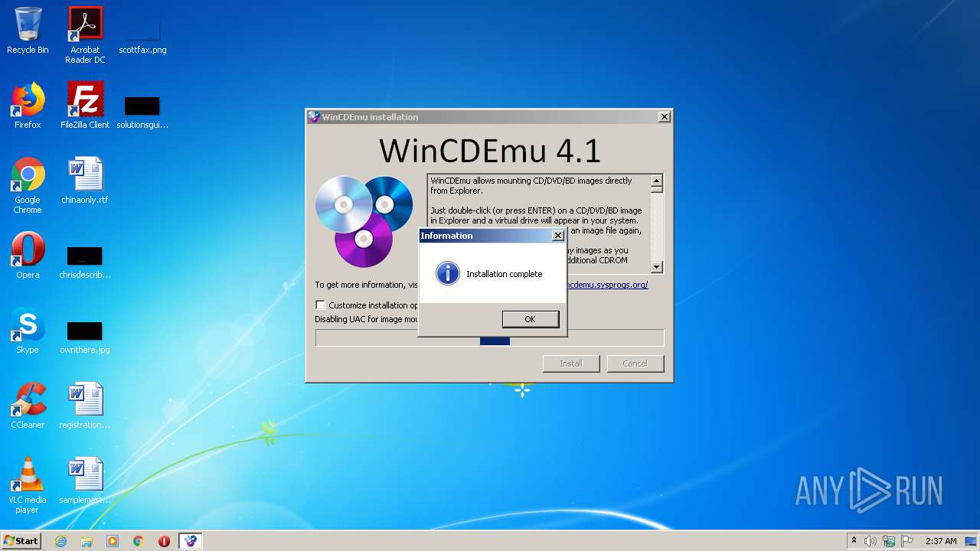Open Chrome from taskbar
980x551 pixels.
(x=139, y=541)
